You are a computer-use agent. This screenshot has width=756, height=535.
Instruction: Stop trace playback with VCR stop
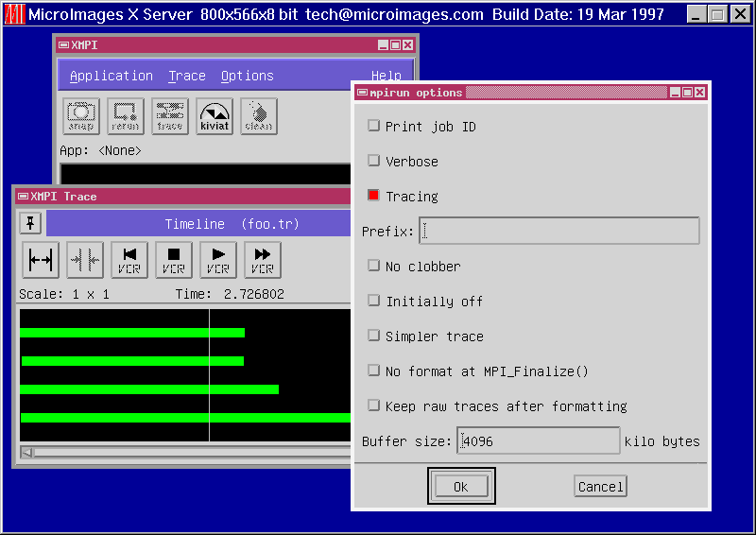pyautogui.click(x=174, y=260)
